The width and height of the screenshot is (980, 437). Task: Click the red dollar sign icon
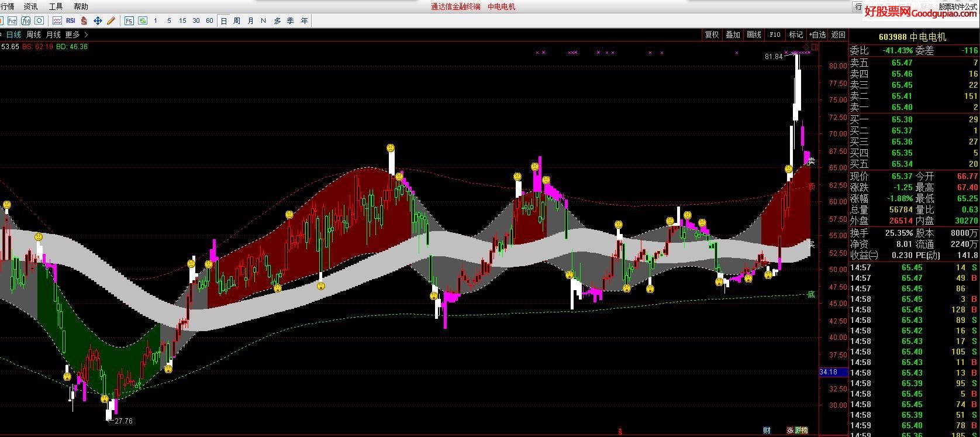84,20
